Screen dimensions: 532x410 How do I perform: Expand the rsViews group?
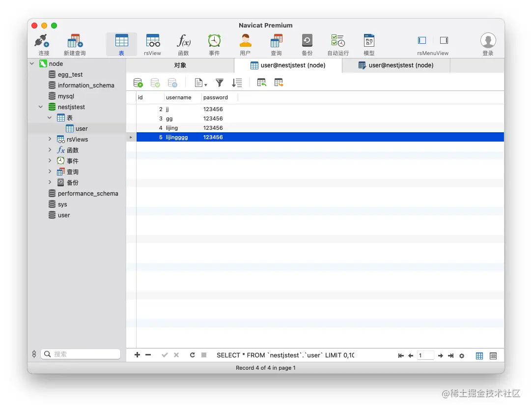(50, 139)
